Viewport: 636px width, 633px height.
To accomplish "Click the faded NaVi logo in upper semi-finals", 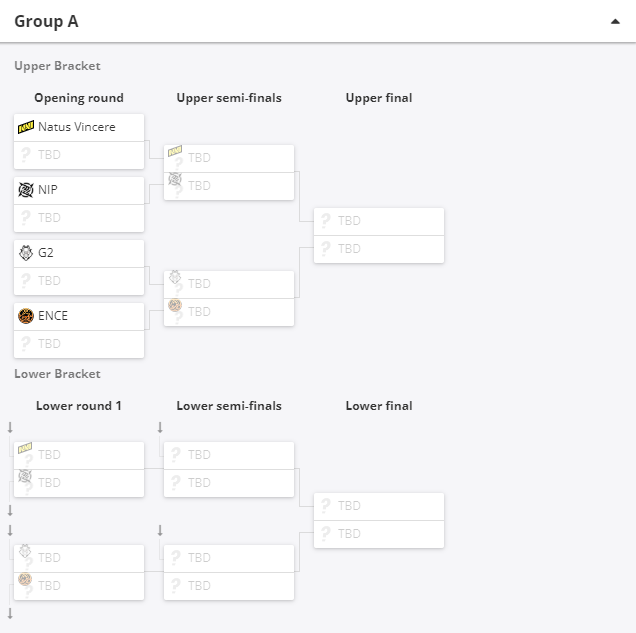I will coord(175,151).
